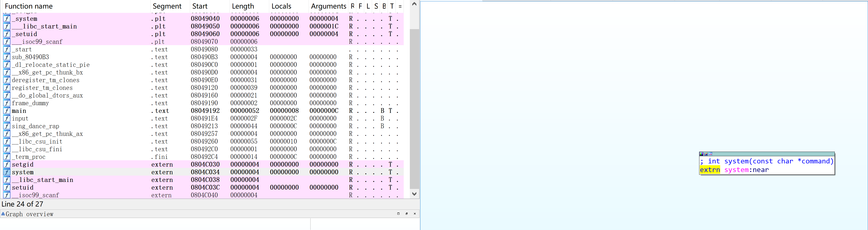Sort by Locals column header
The image size is (868, 230).
(288, 6)
